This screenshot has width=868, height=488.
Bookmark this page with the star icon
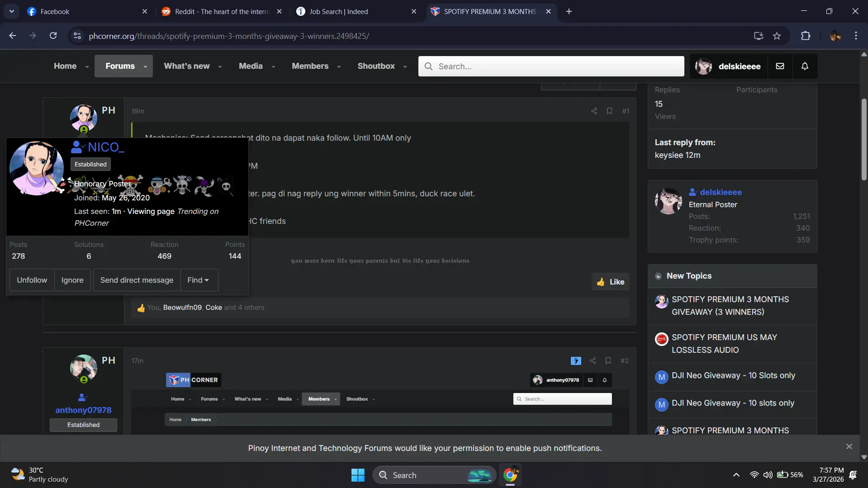(777, 36)
